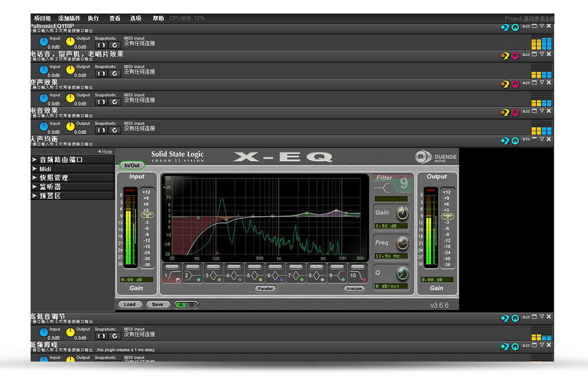Select EQ band 10 low-pass filter icon
This screenshot has width=588, height=388.
coord(358,276)
